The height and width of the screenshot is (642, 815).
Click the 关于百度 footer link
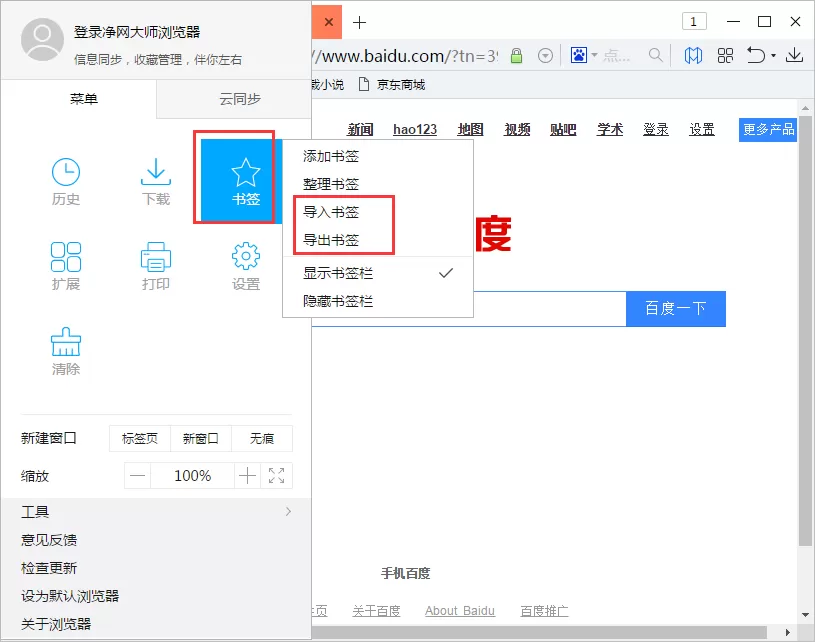tap(376, 611)
